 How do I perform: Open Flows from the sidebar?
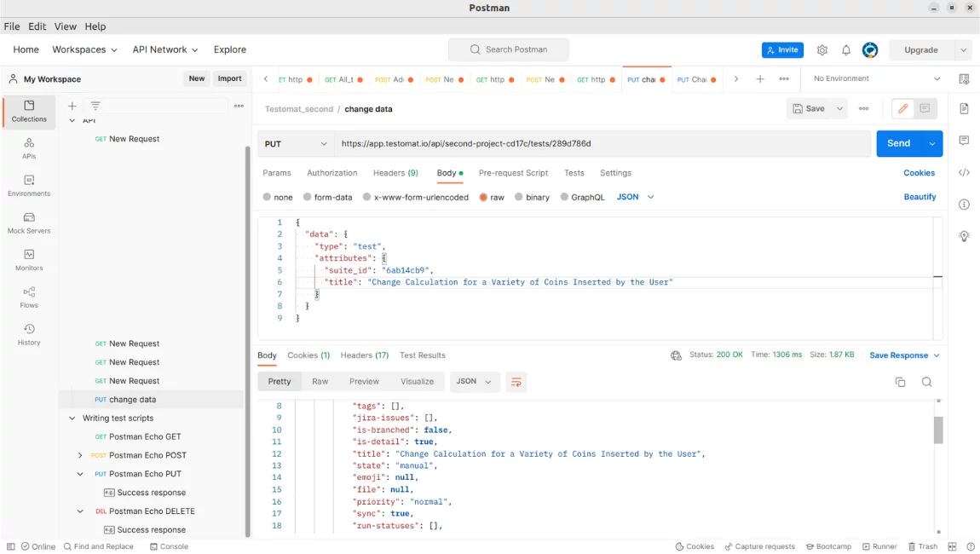(x=29, y=297)
